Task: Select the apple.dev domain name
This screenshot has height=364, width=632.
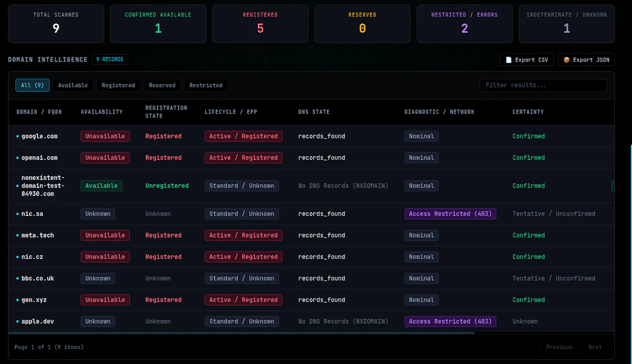Action: 38,321
